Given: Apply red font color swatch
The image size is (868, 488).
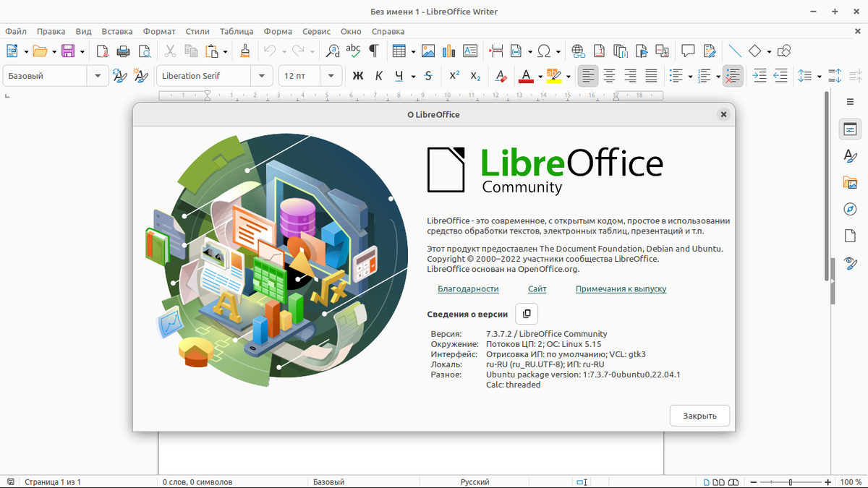Looking at the screenshot, I should pyautogui.click(x=526, y=75).
